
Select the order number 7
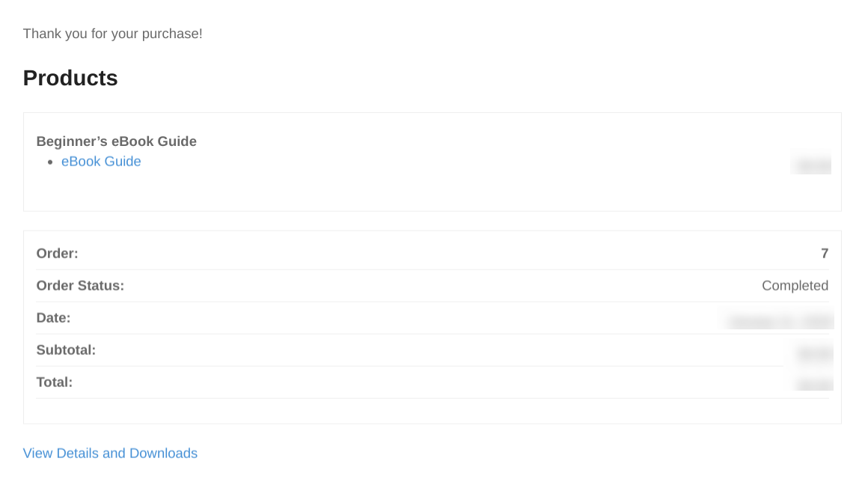point(825,253)
